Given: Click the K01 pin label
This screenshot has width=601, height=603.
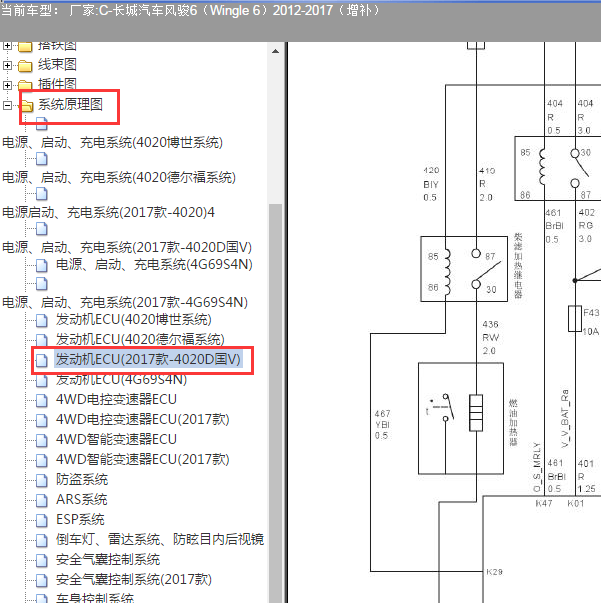Looking at the screenshot, I should point(576,503).
